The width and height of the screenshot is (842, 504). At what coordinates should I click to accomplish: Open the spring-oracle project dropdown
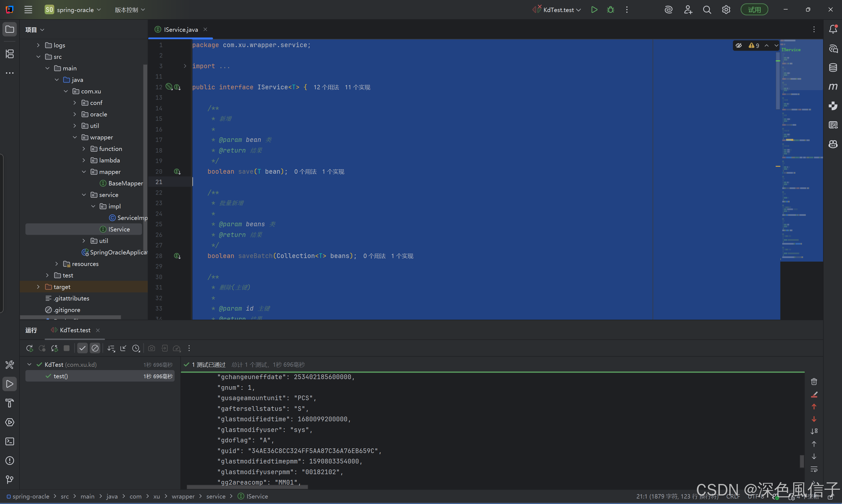click(73, 10)
